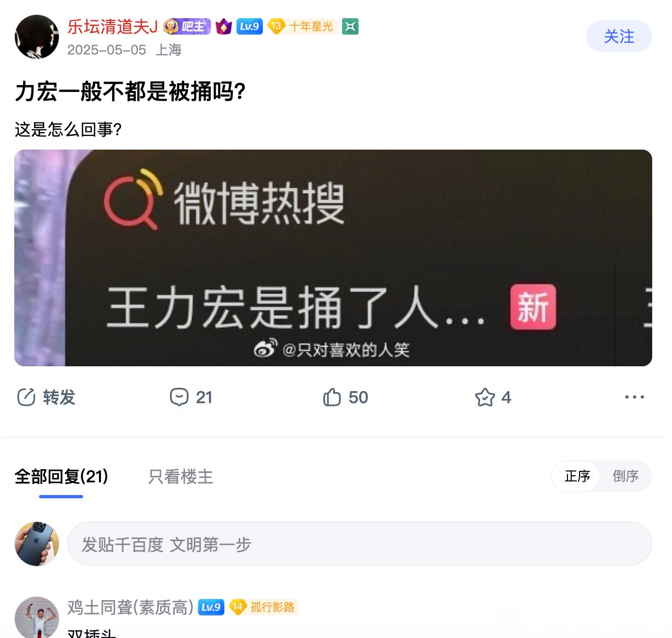Select 正序 sort order
The image size is (672, 638).
tap(577, 476)
